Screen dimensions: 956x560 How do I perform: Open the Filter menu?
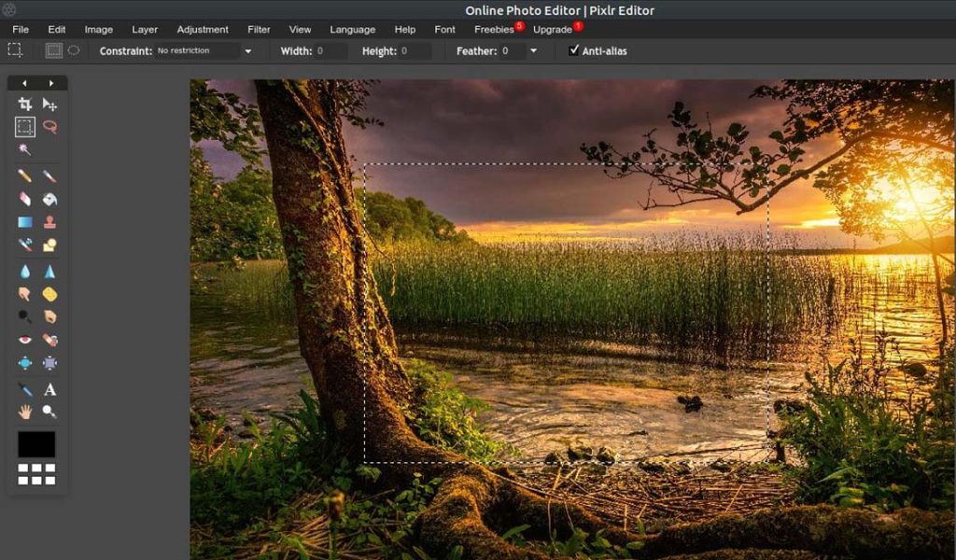[x=259, y=29]
